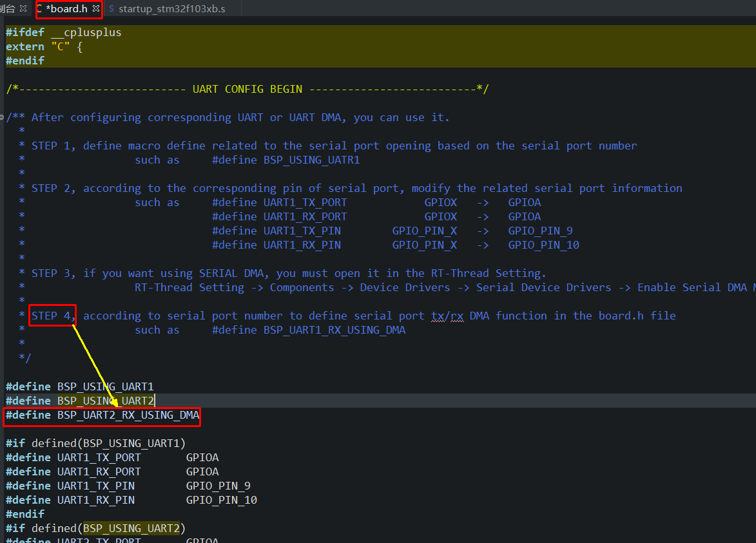This screenshot has height=543, width=756.
Task: Collapse the UART comment block fold marker
Action: [x=2, y=117]
